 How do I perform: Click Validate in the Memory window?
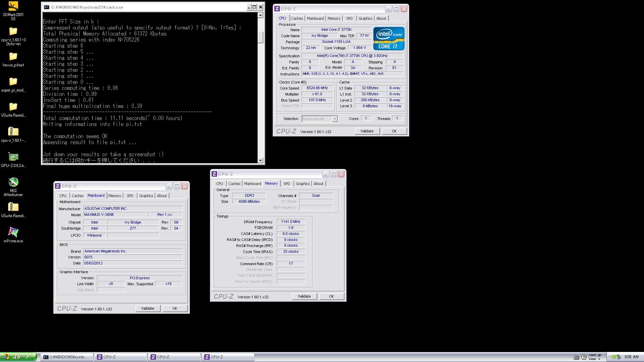coord(304,296)
